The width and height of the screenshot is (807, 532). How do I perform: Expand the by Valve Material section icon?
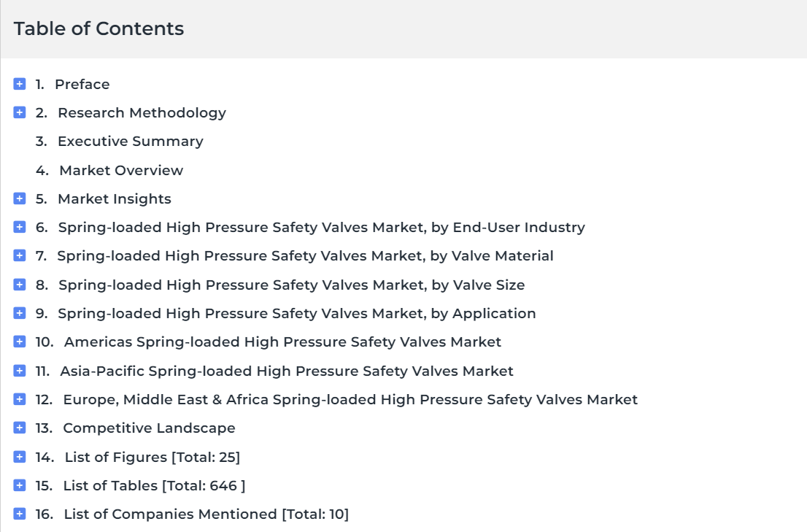20,255
